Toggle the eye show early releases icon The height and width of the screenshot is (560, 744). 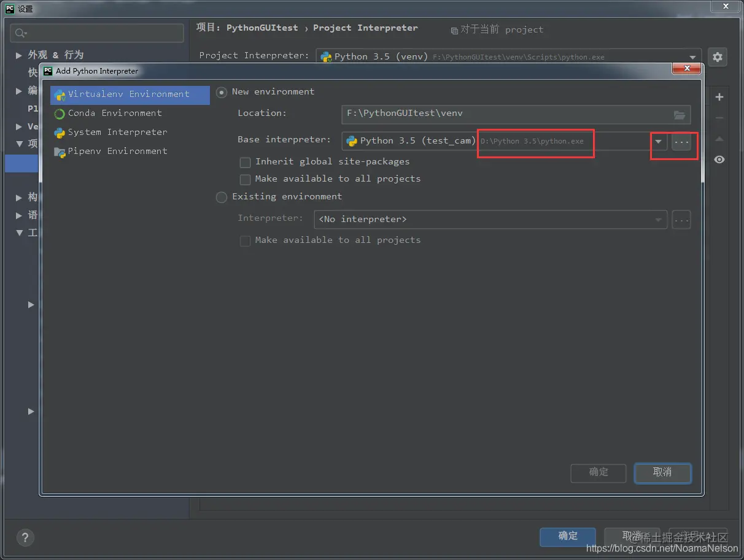[x=719, y=159]
